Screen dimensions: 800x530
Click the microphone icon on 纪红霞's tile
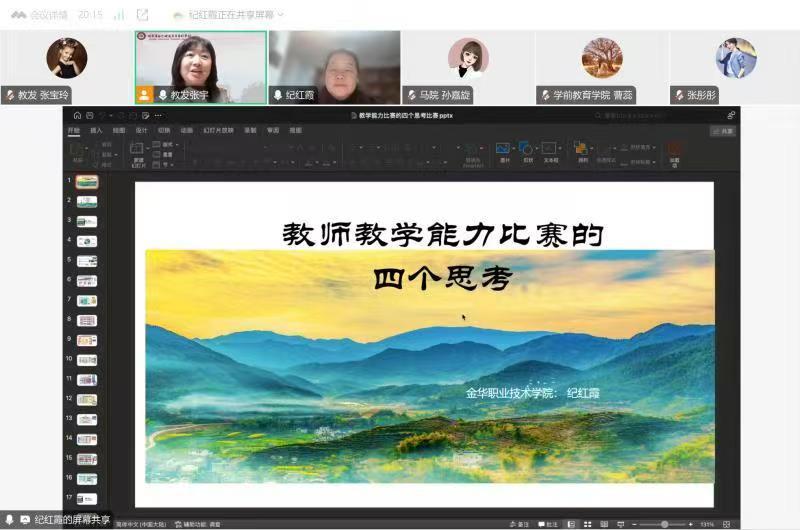pyautogui.click(x=277, y=95)
